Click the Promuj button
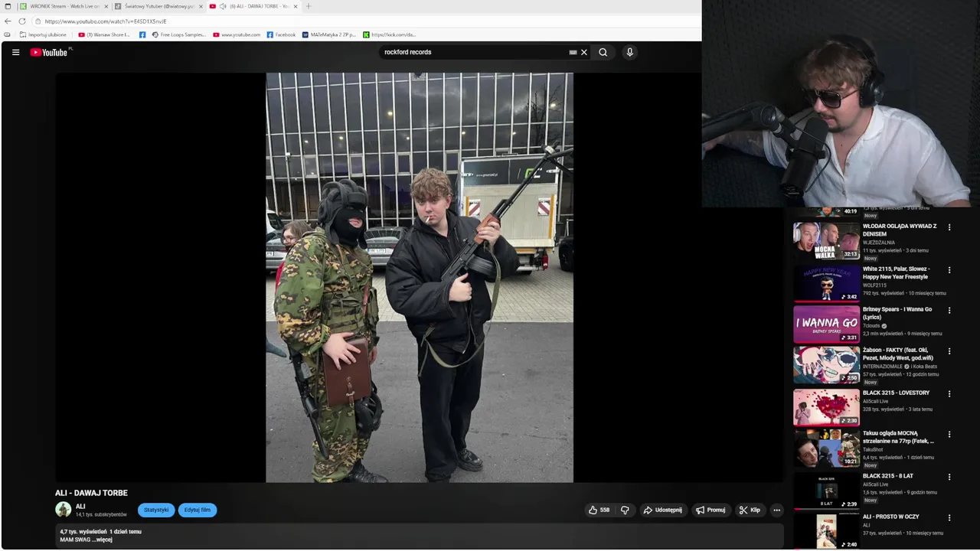 tap(710, 510)
